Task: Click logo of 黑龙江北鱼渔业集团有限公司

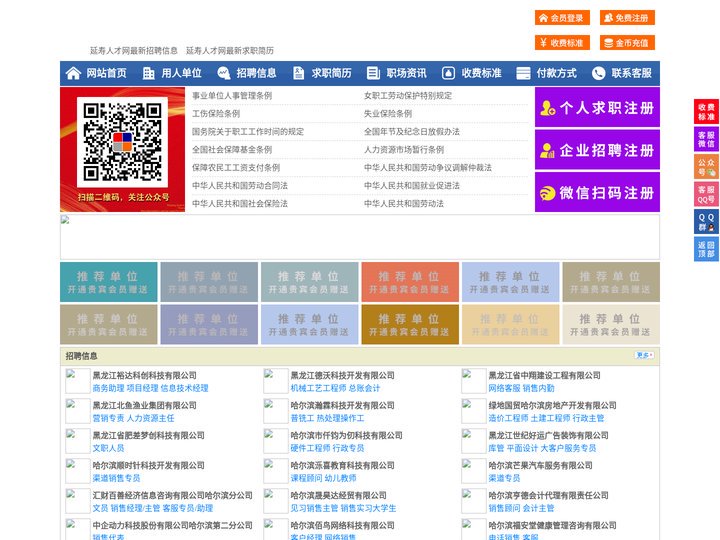Action: click(78, 411)
